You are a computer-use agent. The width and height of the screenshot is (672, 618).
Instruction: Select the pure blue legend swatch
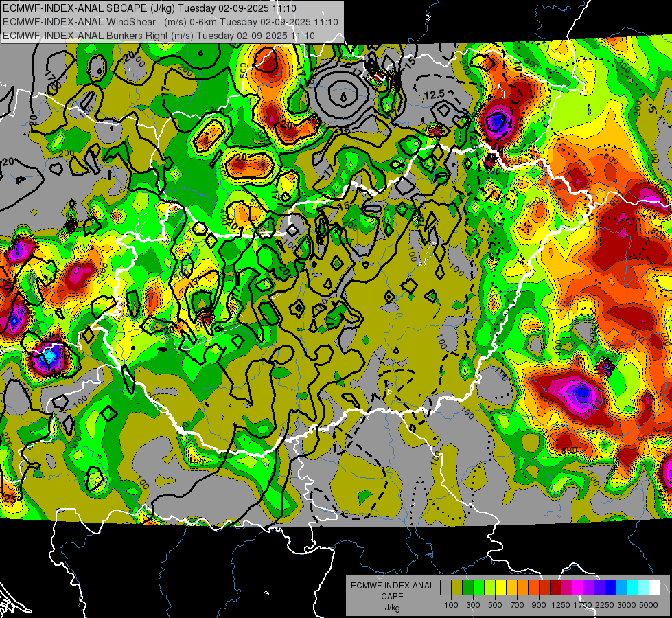coord(611,588)
